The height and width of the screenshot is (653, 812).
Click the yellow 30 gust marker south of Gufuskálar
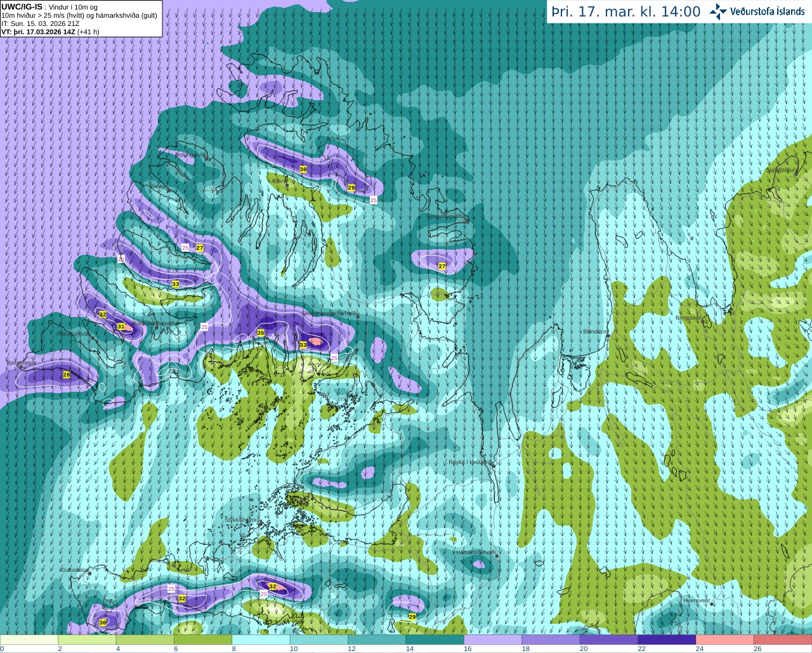tap(103, 623)
